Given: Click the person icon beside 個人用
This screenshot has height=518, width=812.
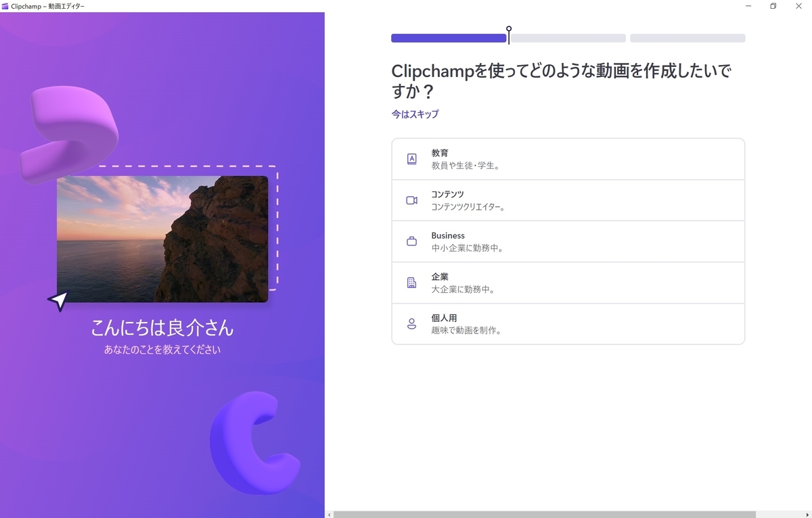Looking at the screenshot, I should [411, 324].
